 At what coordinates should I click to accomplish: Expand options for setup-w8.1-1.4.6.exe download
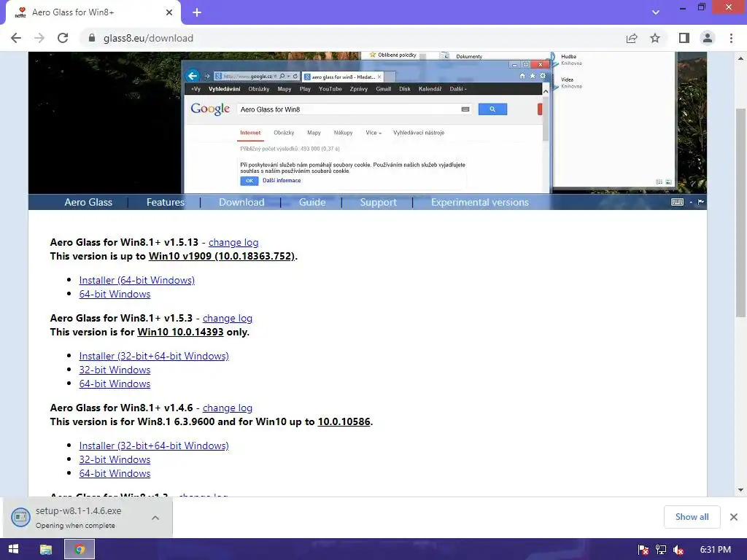(155, 518)
